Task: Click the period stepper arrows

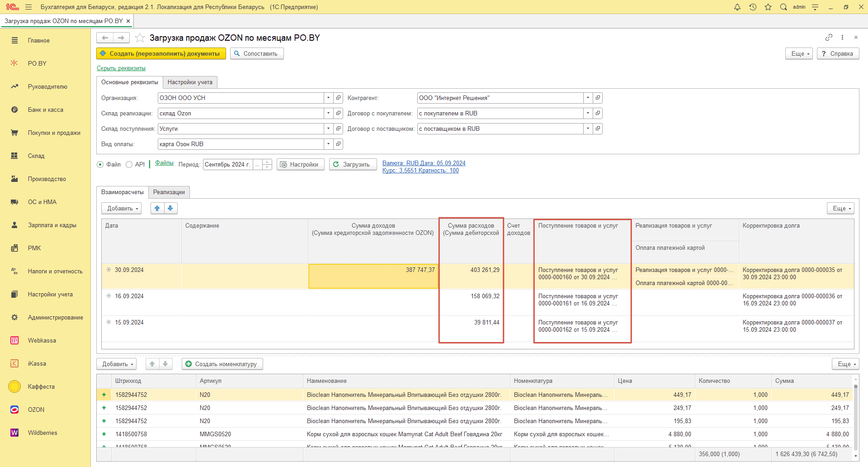Action: coord(267,164)
